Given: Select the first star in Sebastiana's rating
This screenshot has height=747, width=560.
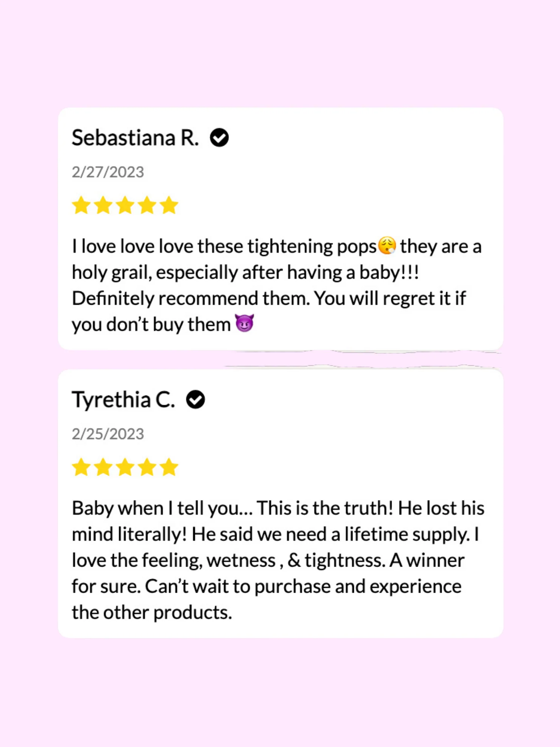Looking at the screenshot, I should pos(81,205).
